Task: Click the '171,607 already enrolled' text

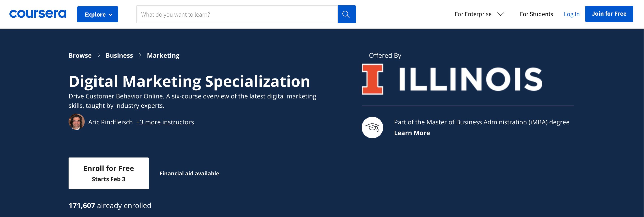Action: coord(110,206)
